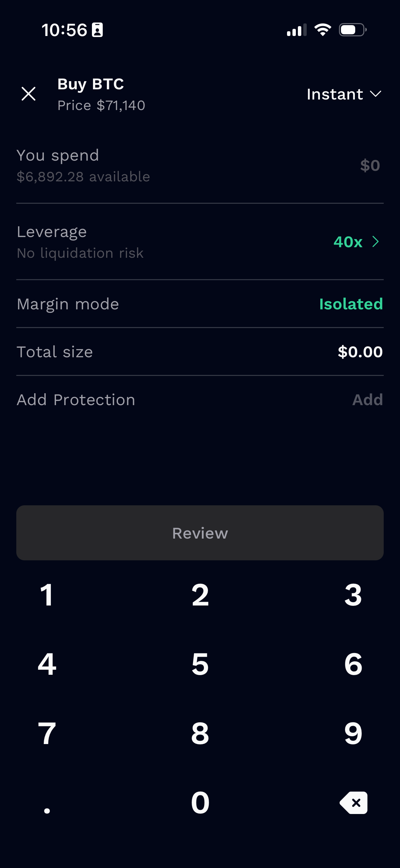Tap the Wi-Fi icon in status bar
This screenshot has width=400, height=868.
[323, 30]
